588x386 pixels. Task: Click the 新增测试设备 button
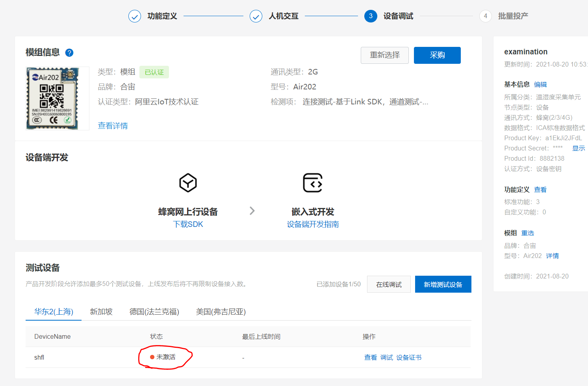pos(443,284)
